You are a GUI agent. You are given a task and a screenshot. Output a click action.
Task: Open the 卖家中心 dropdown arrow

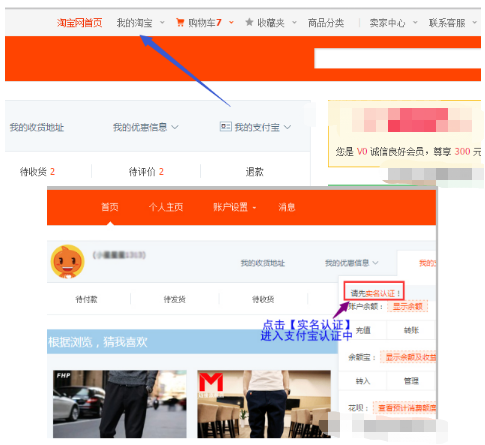(x=415, y=23)
